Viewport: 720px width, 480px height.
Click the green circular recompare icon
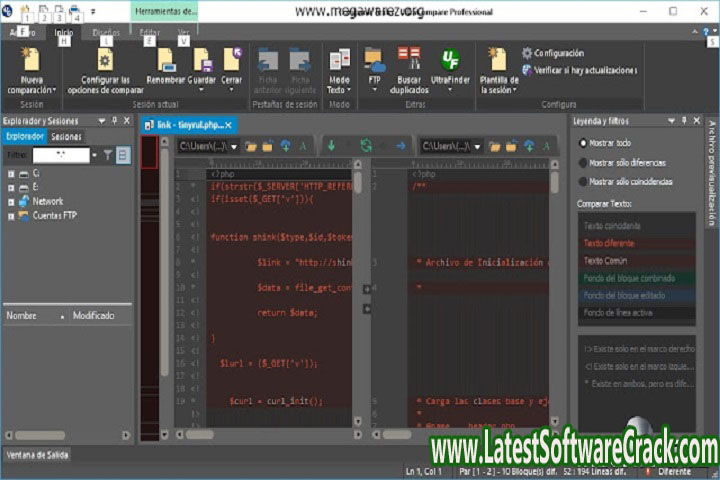click(x=366, y=146)
